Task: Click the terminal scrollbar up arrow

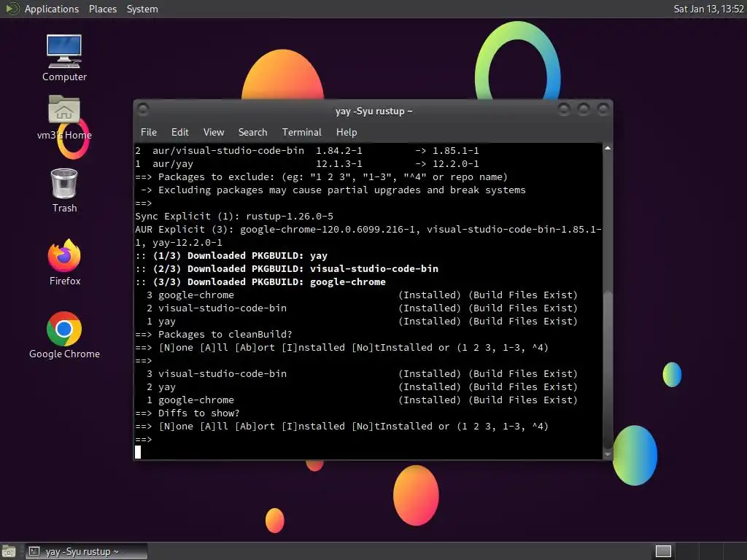Action: click(608, 149)
